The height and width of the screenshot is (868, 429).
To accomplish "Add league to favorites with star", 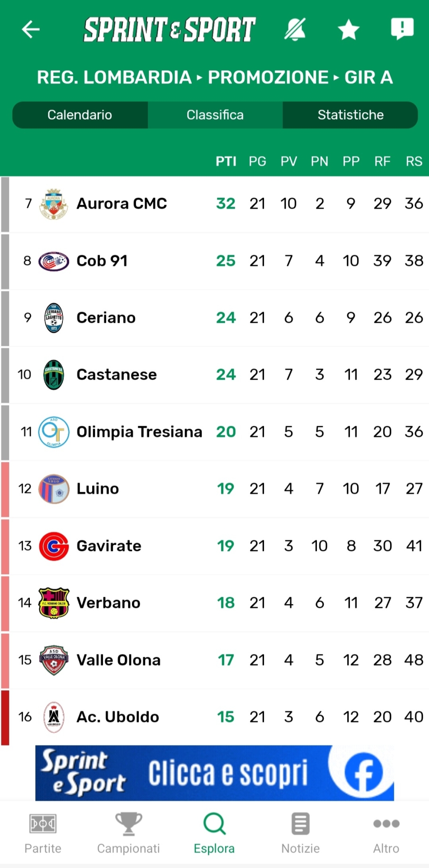I will pos(349,30).
